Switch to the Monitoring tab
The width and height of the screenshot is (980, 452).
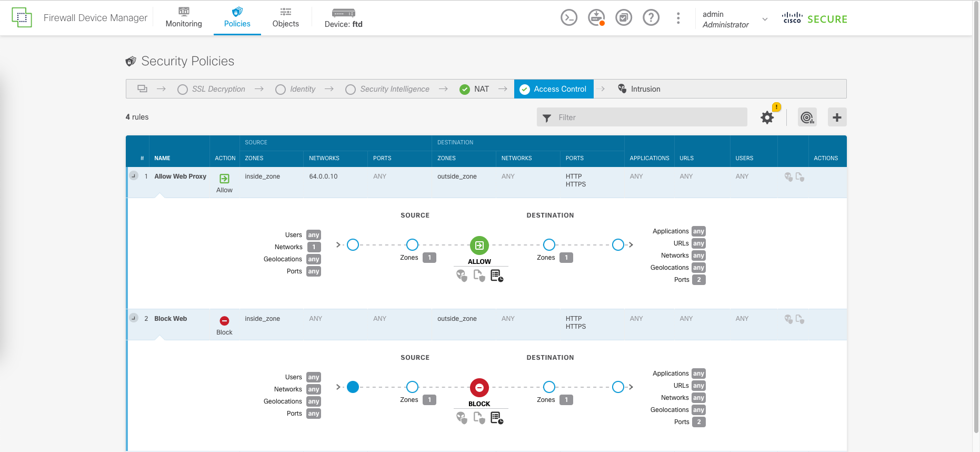(x=184, y=18)
